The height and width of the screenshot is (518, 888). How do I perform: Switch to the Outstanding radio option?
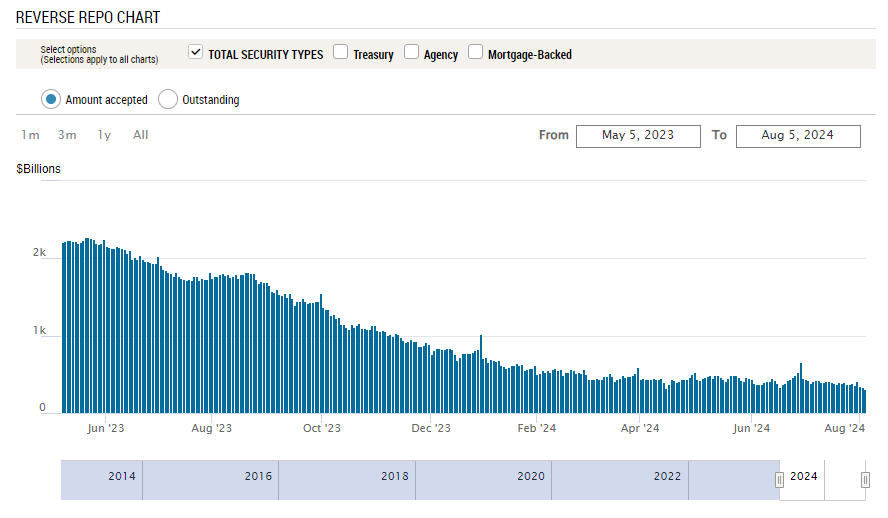tap(168, 99)
